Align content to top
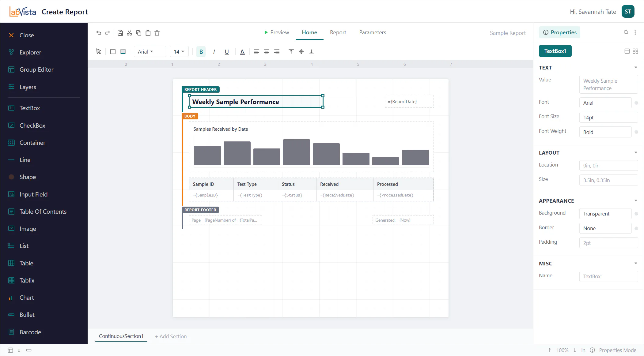This screenshot has width=644, height=356. click(291, 51)
